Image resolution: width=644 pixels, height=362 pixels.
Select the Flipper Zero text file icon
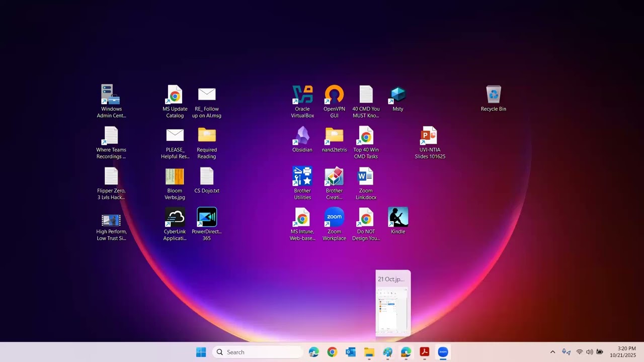[111, 184]
